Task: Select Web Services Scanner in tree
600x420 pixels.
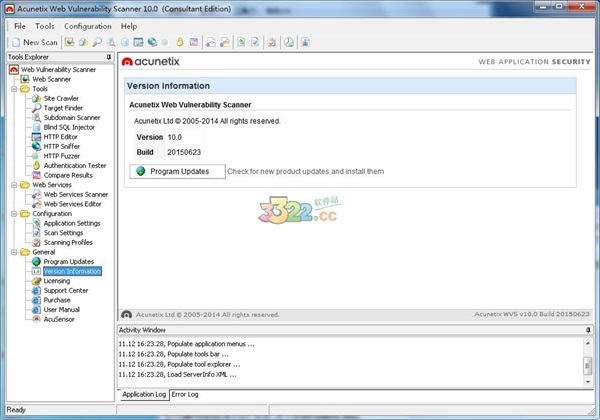Action: pyautogui.click(x=76, y=194)
